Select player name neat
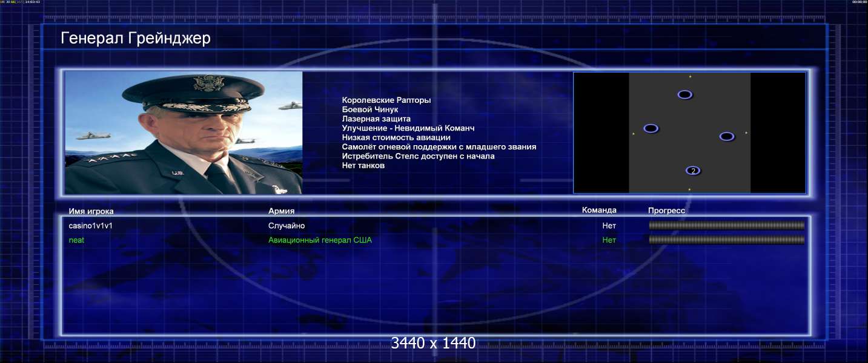This screenshot has height=363, width=868. (76, 240)
